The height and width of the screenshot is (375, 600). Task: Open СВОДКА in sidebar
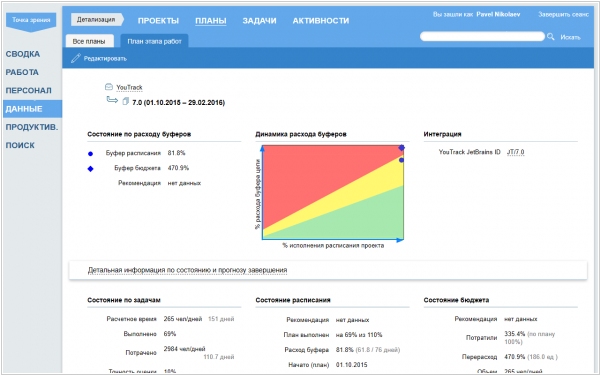click(x=23, y=54)
